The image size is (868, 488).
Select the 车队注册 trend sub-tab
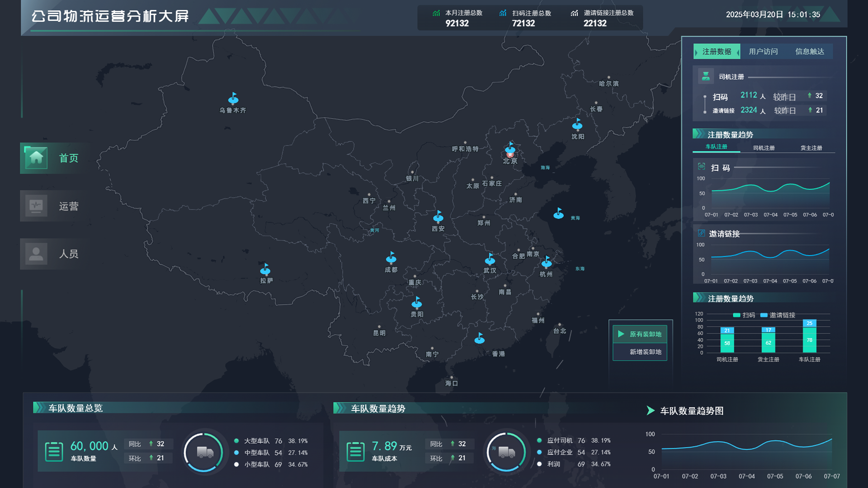click(716, 147)
